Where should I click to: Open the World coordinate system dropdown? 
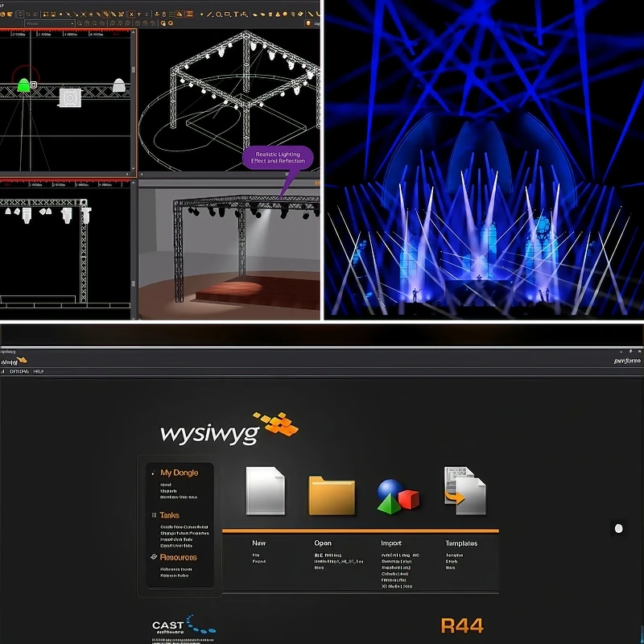tap(50, 23)
